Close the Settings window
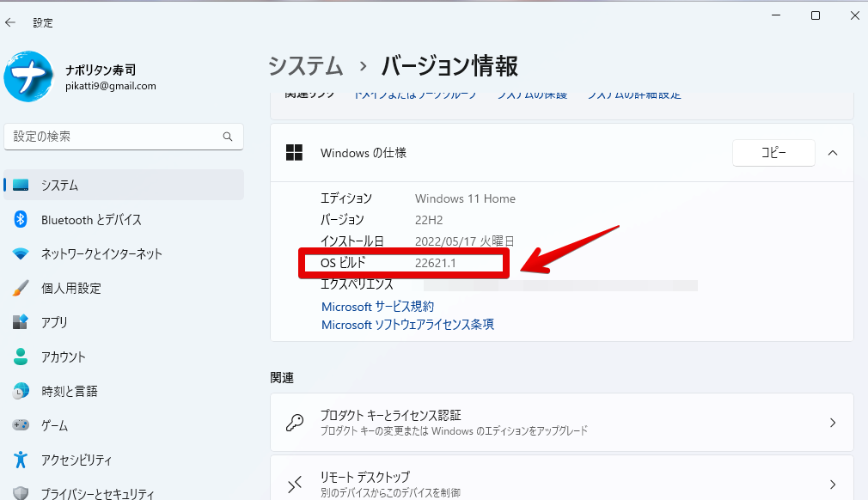 point(855,15)
